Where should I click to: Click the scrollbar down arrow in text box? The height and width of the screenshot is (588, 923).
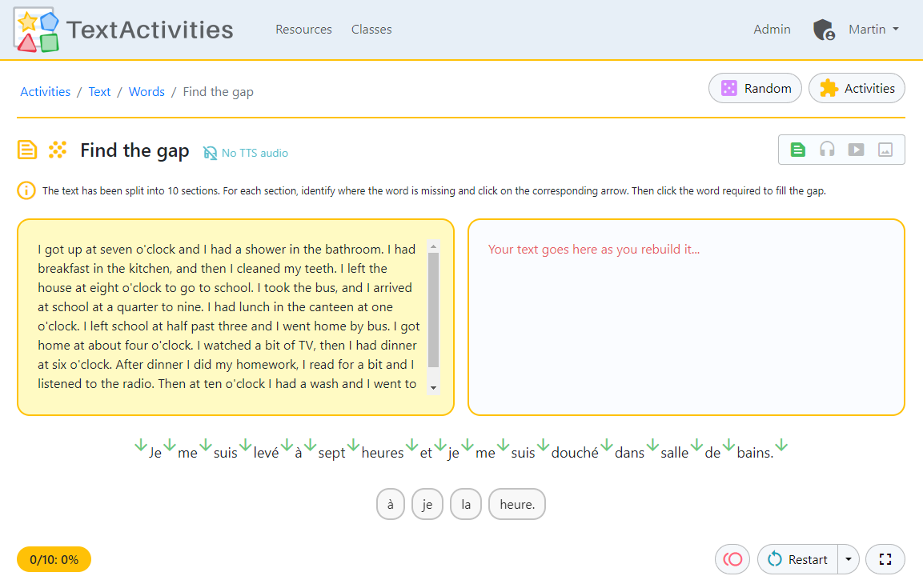coord(433,387)
